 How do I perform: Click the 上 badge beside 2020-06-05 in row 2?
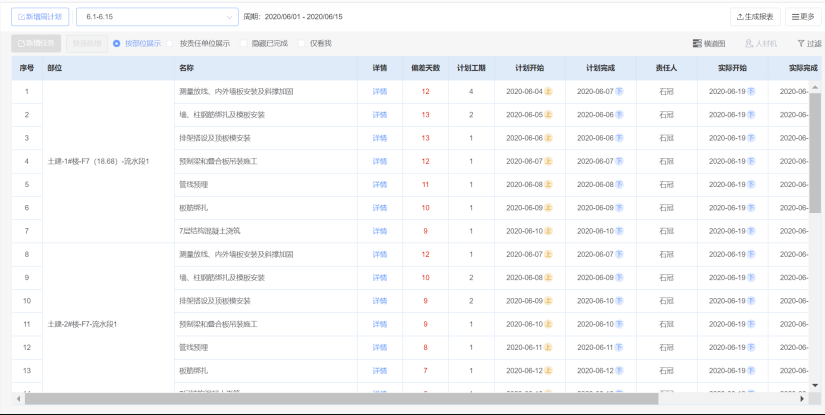pos(548,115)
